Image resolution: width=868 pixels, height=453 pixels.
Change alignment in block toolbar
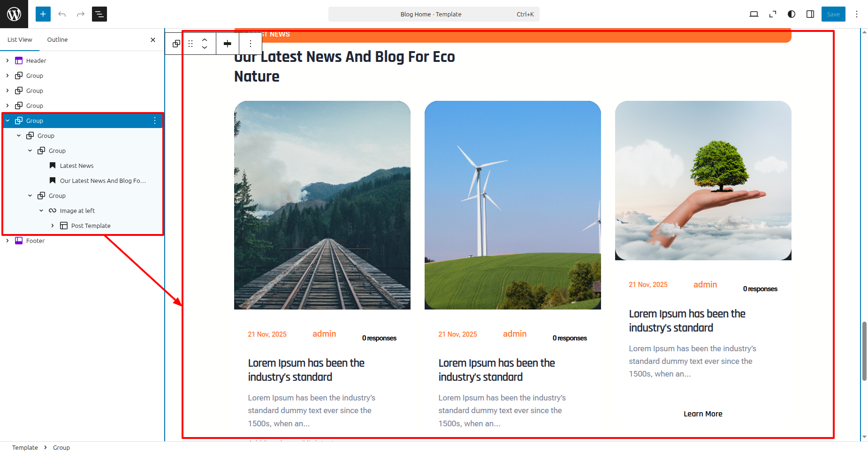pyautogui.click(x=228, y=44)
